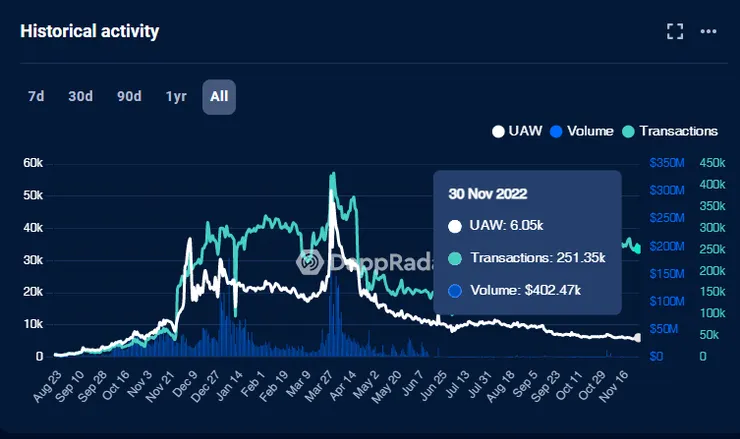Click the white UAW dot in tooltip
This screenshot has width=740, height=439.
[456, 226]
